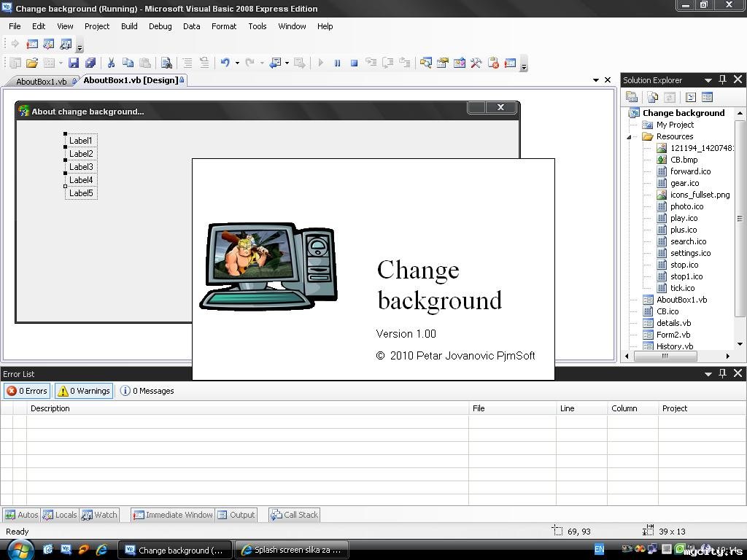Toggle the 0 Errors filter button
The width and height of the screenshot is (747, 560).
coord(27,391)
